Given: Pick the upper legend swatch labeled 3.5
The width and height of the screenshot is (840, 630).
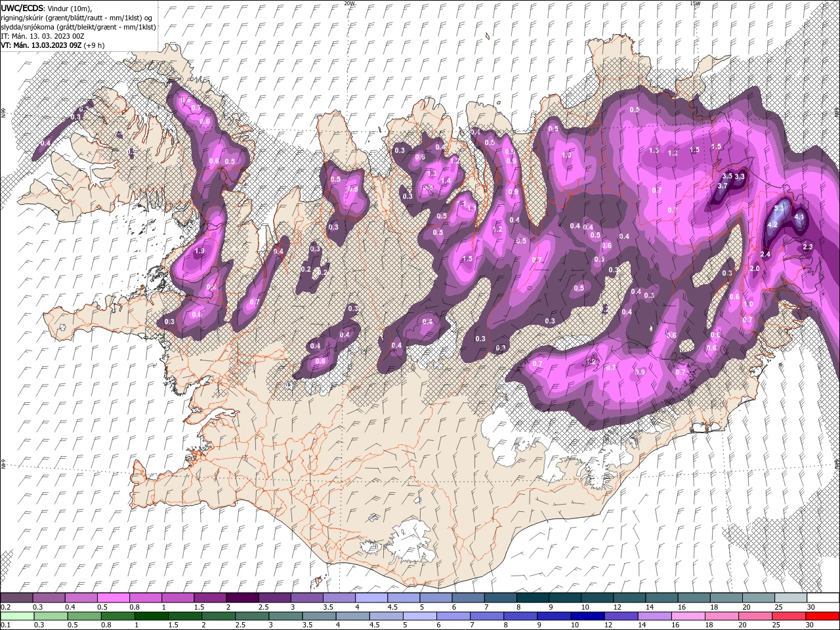Looking at the screenshot, I should click(x=339, y=598).
